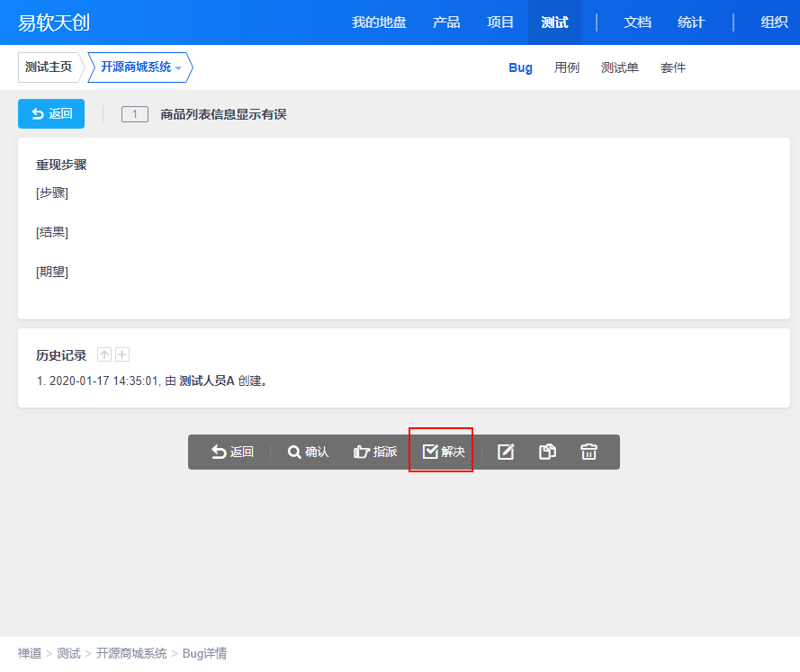Open 产品 in the top navigation
Viewport: 800px width, 672px height.
(x=446, y=22)
